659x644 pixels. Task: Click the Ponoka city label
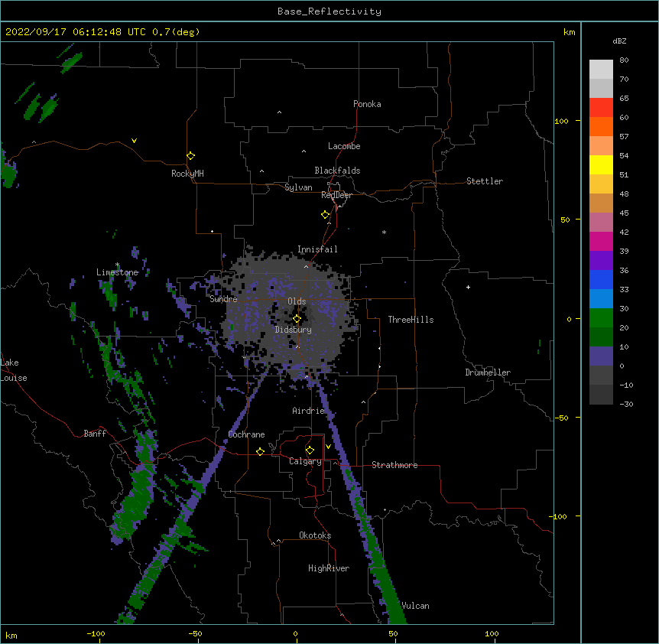(367, 104)
